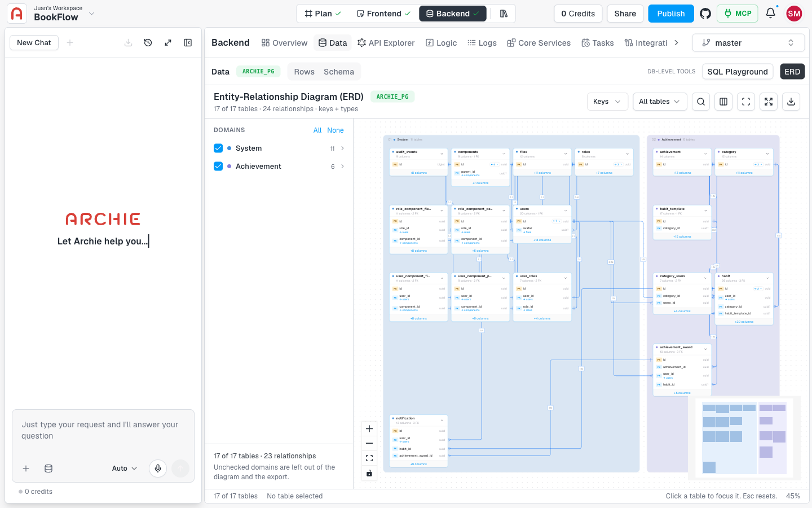Open the Schema view tab

point(339,72)
